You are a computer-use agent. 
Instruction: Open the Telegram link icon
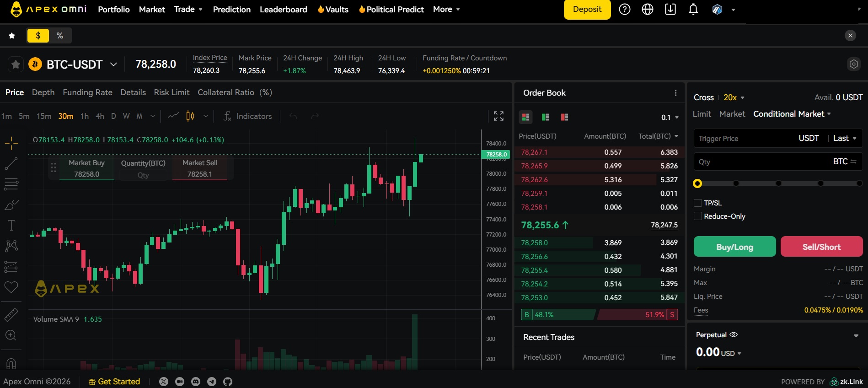(x=212, y=382)
